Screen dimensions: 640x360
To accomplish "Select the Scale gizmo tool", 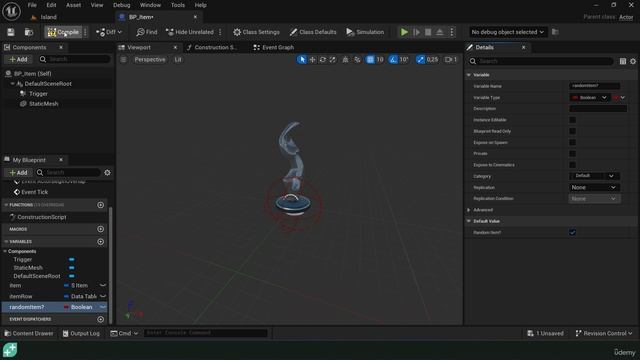I will click(333, 60).
